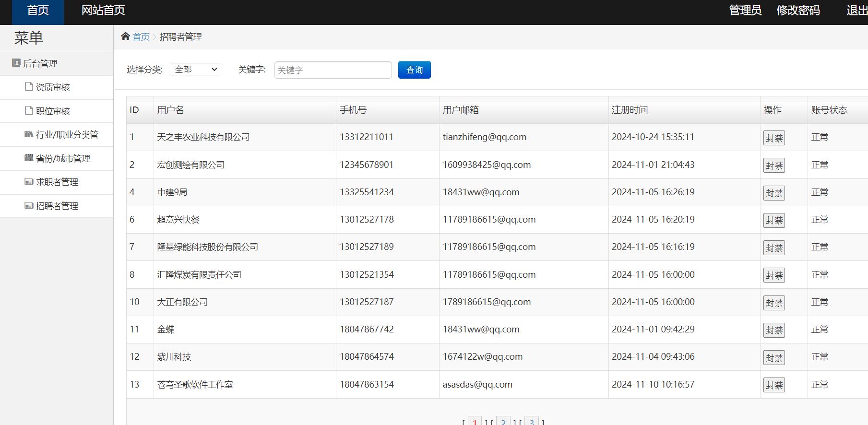Click username 隆基绿能科技股份有限公司
This screenshot has width=868, height=425.
(207, 247)
